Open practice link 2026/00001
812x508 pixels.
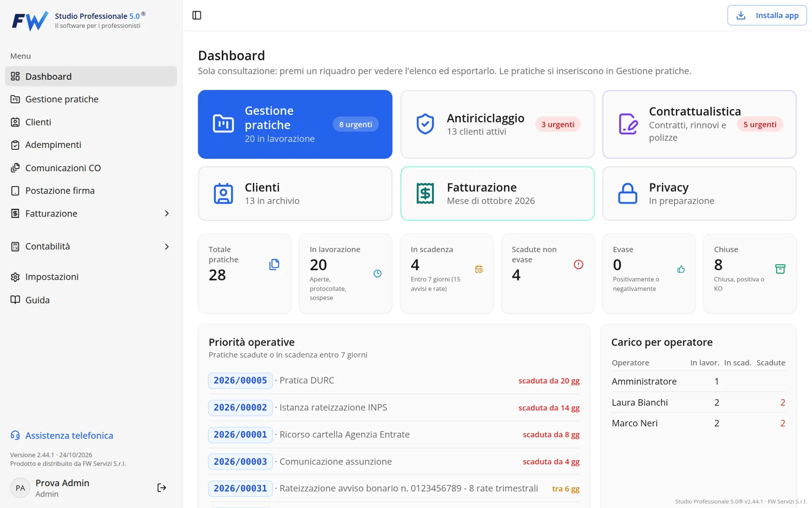tap(240, 434)
